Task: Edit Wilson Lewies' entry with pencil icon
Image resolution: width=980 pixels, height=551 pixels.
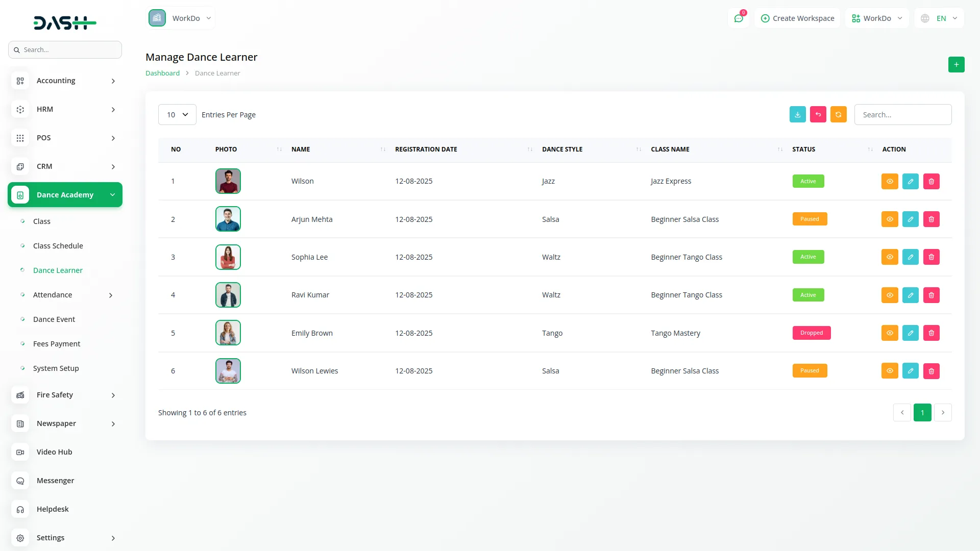Action: pyautogui.click(x=910, y=371)
